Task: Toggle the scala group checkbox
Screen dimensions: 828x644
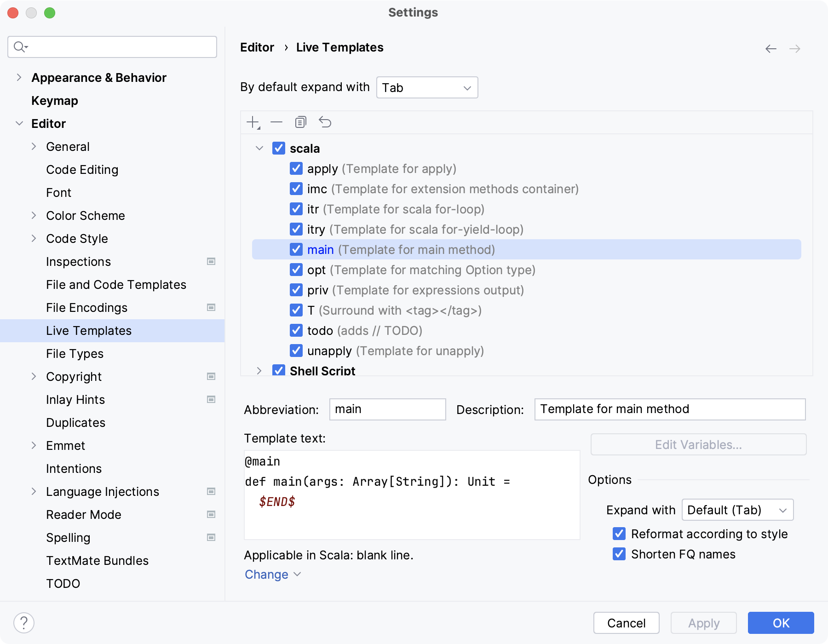Action: 279,148
